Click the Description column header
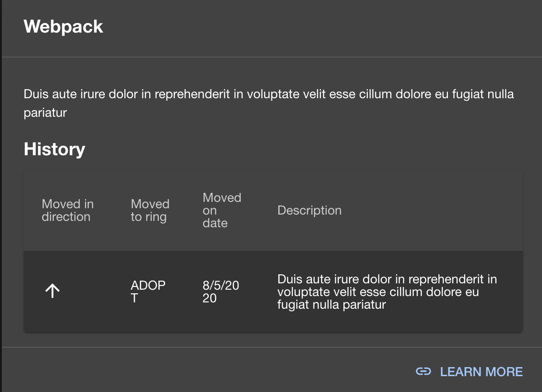 [309, 210]
